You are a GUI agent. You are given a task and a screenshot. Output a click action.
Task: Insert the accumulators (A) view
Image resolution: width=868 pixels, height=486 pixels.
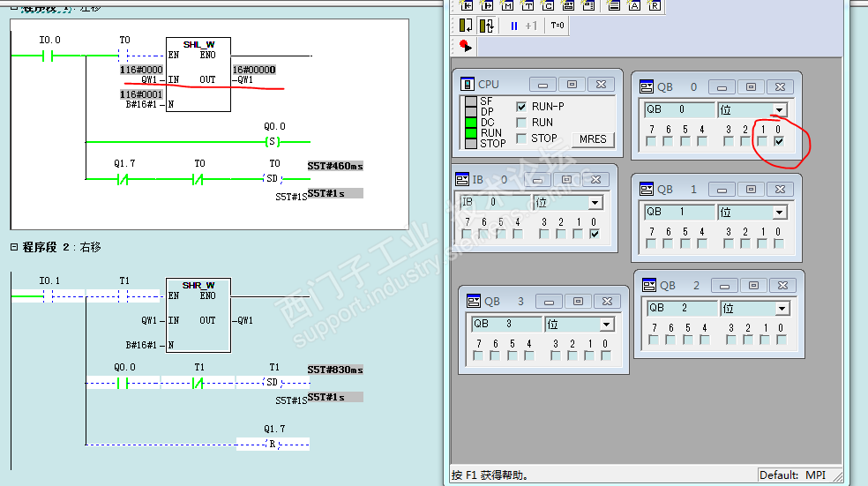[634, 5]
